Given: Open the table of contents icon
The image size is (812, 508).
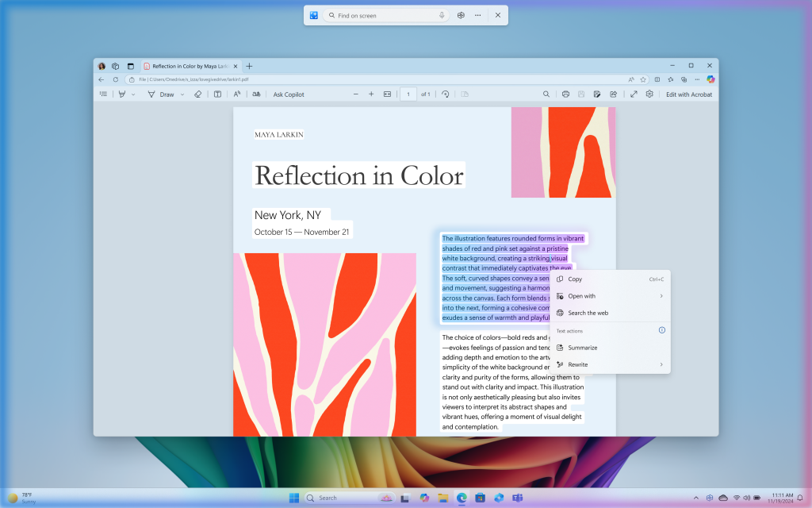Looking at the screenshot, I should tap(105, 94).
